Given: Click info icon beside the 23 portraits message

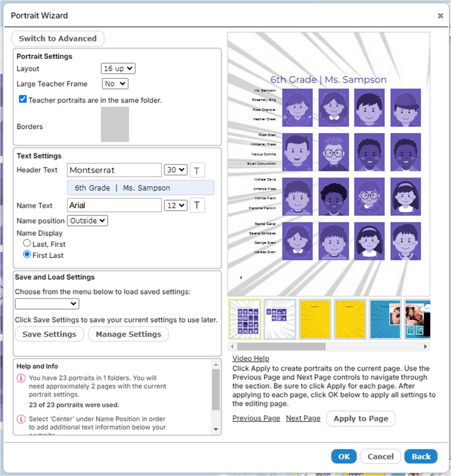Looking at the screenshot, I should pos(21,378).
